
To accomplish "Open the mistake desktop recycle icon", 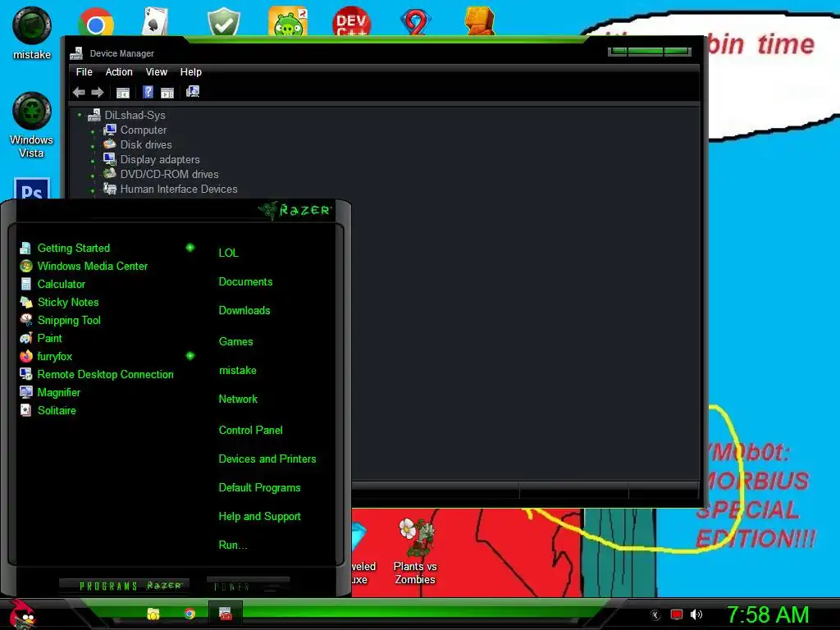I will tap(32, 33).
